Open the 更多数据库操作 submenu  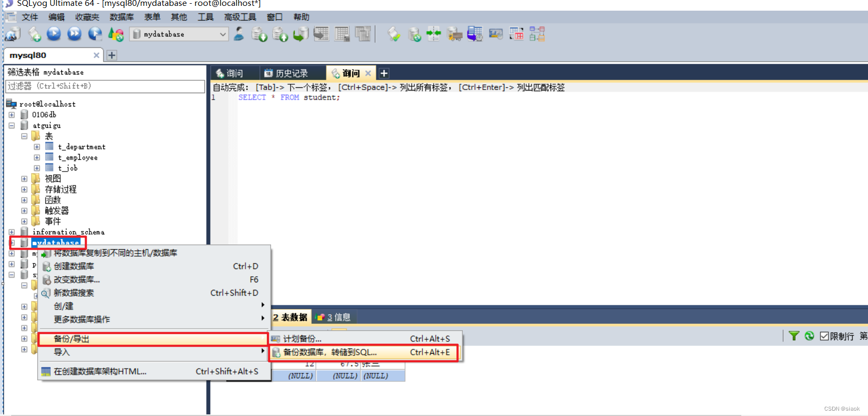coord(154,319)
